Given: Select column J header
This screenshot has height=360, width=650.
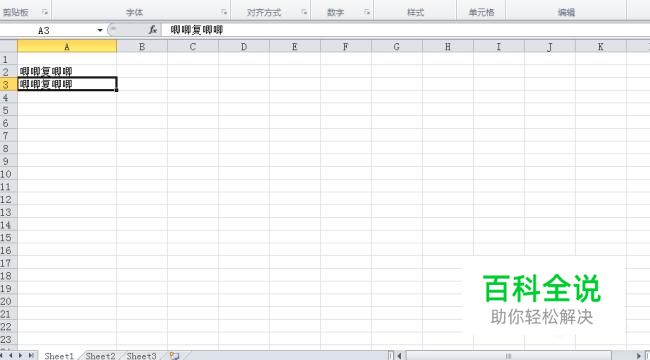Looking at the screenshot, I should (x=550, y=46).
